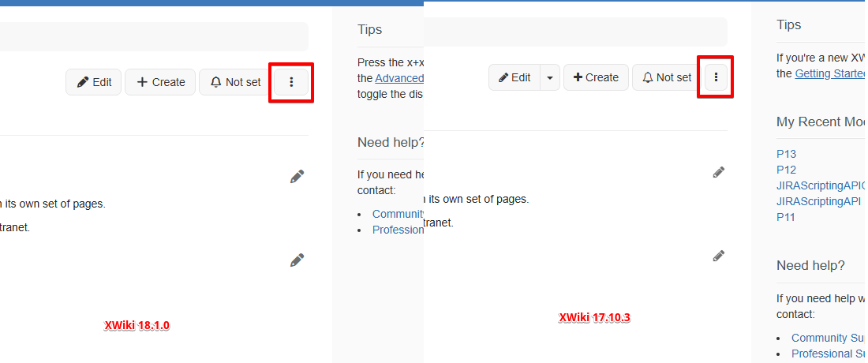Open the Advanced link in Tips
Viewport: 868px width, 363px height.
point(399,78)
